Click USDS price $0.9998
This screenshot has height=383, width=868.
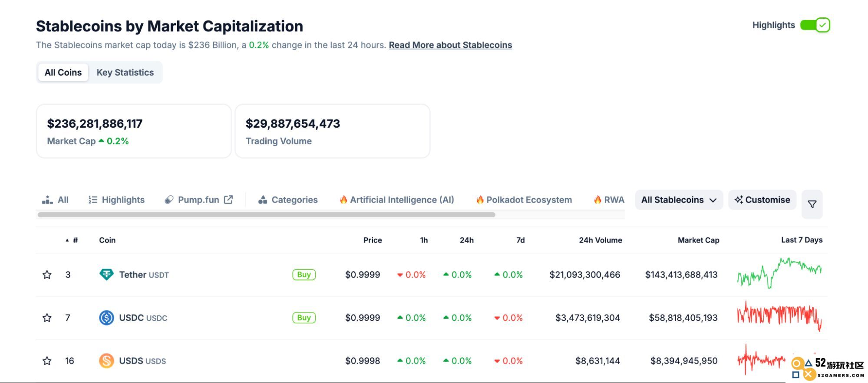click(363, 361)
